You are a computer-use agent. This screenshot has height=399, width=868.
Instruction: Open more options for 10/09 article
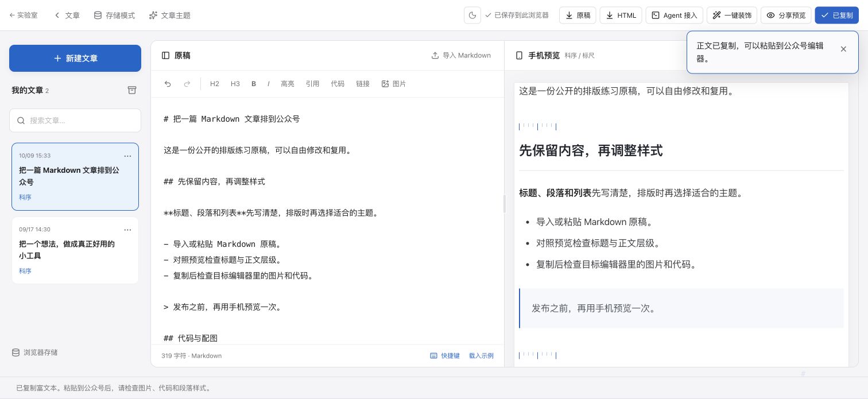127,156
